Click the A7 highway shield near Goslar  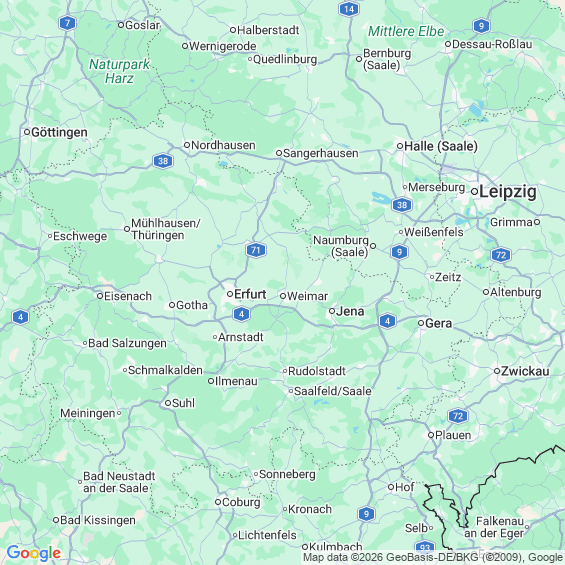click(x=67, y=24)
